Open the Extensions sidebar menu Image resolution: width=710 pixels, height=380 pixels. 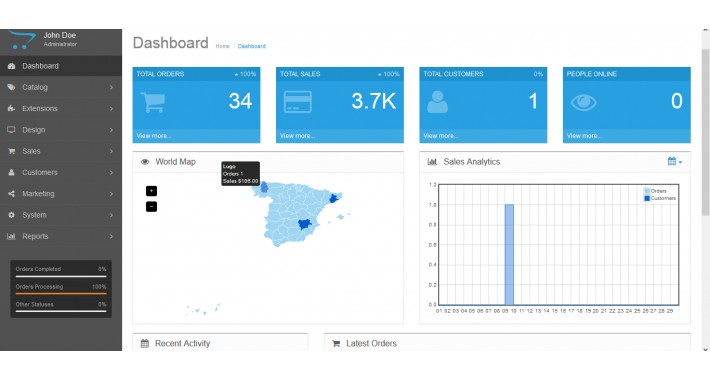(61, 109)
